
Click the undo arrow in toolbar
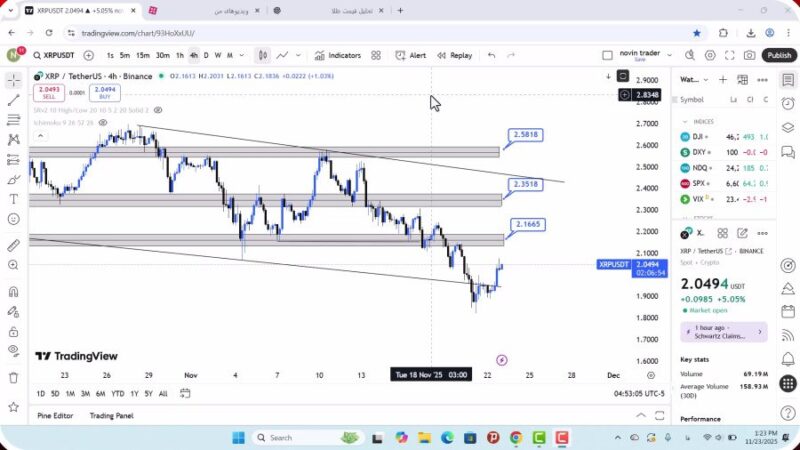[491, 56]
